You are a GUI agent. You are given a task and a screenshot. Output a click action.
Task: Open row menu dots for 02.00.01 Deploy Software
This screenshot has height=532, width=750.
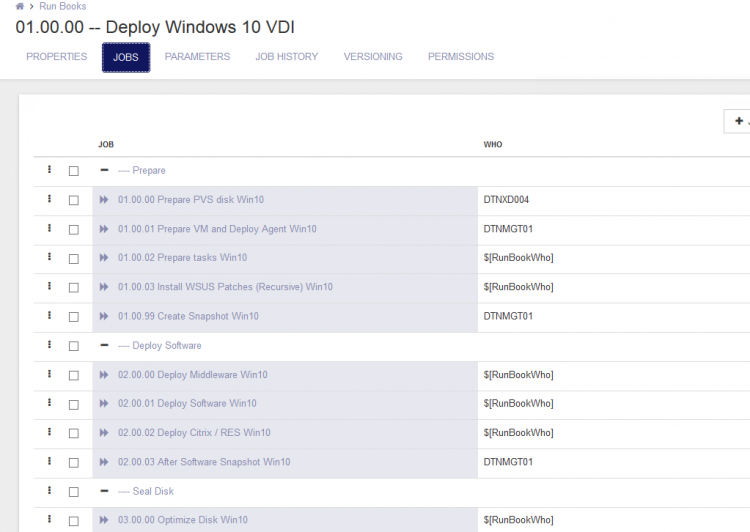pos(49,403)
